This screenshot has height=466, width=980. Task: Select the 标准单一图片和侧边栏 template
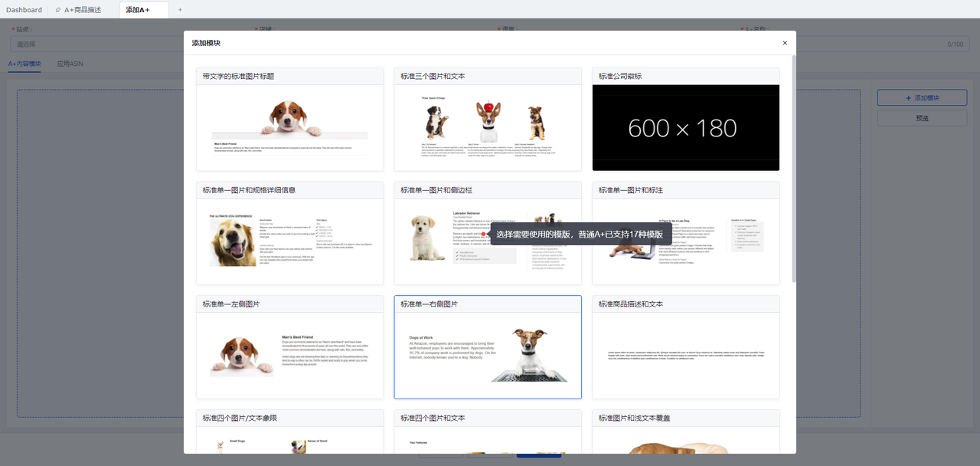pos(488,233)
